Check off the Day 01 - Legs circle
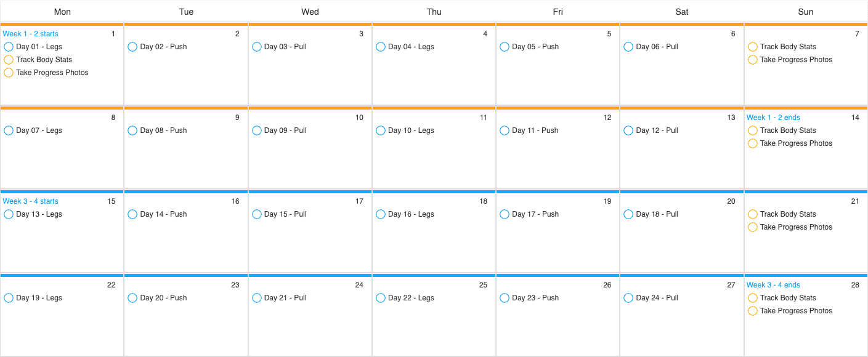868x357 pixels. click(9, 47)
